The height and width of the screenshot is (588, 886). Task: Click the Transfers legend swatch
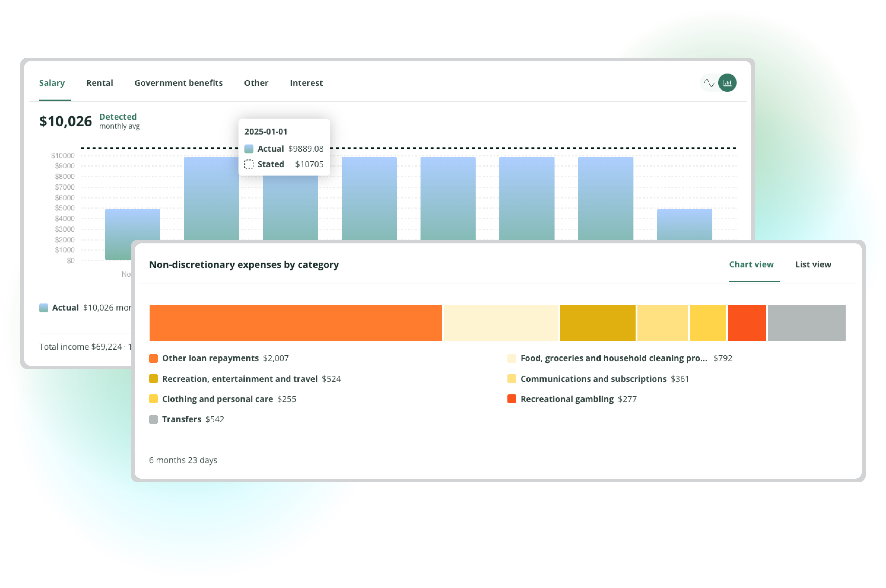[x=153, y=419]
